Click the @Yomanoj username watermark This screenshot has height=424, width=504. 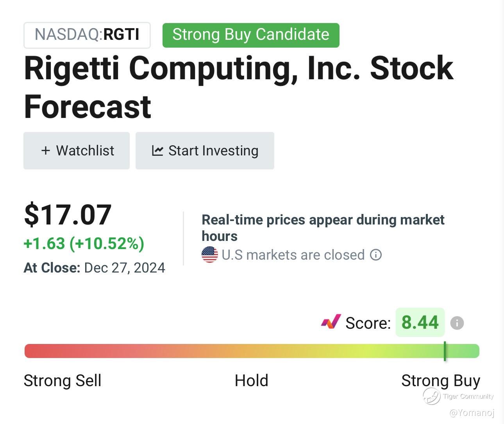pos(472,413)
